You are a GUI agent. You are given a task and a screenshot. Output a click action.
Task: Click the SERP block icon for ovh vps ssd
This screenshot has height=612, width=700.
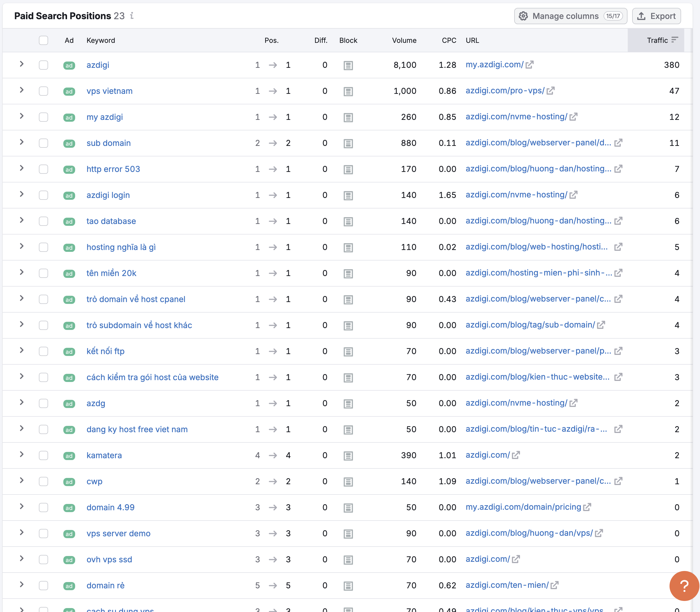[x=348, y=560]
